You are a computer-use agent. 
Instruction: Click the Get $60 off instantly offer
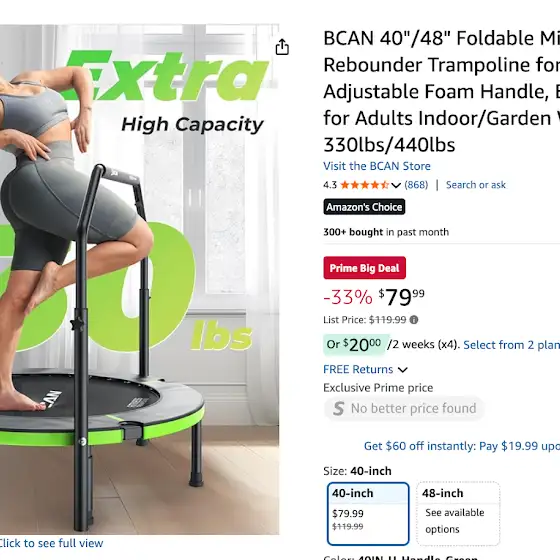point(462,446)
